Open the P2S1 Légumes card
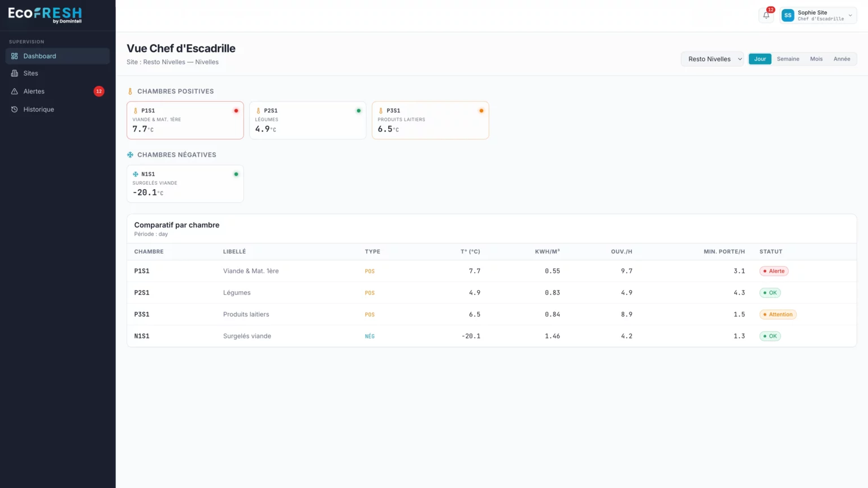 coord(308,120)
